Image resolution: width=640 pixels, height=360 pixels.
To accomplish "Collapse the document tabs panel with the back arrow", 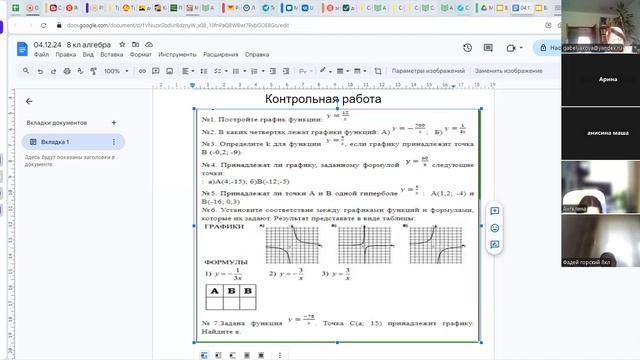I will coord(29,101).
